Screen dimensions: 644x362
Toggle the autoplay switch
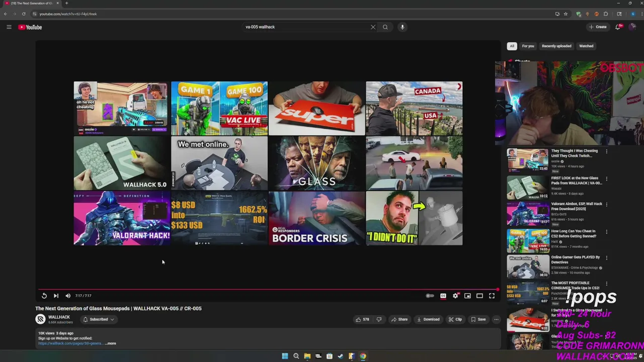click(x=430, y=296)
